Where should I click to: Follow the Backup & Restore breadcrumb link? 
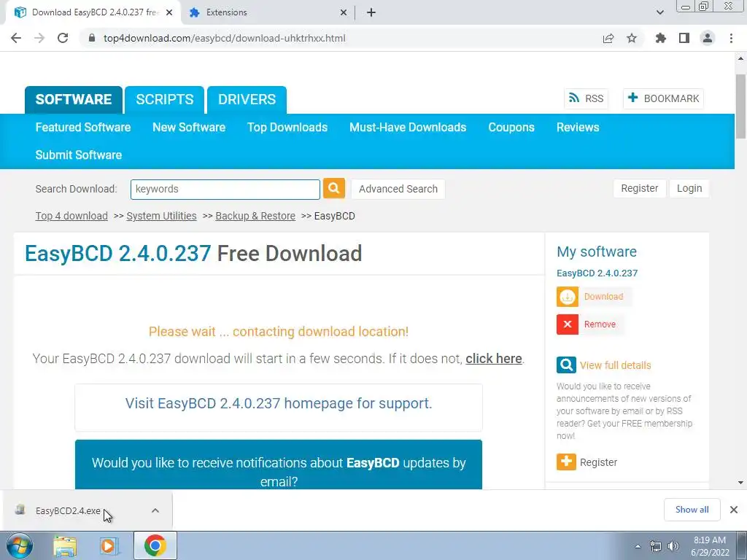coord(255,216)
